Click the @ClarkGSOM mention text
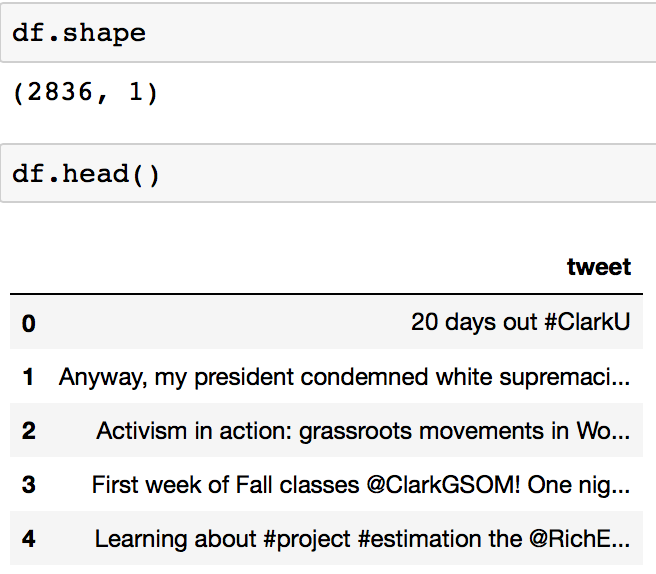 tap(443, 485)
